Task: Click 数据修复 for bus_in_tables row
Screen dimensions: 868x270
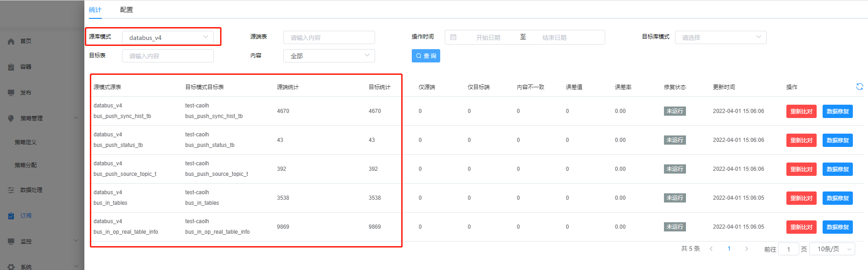Action: [837, 198]
